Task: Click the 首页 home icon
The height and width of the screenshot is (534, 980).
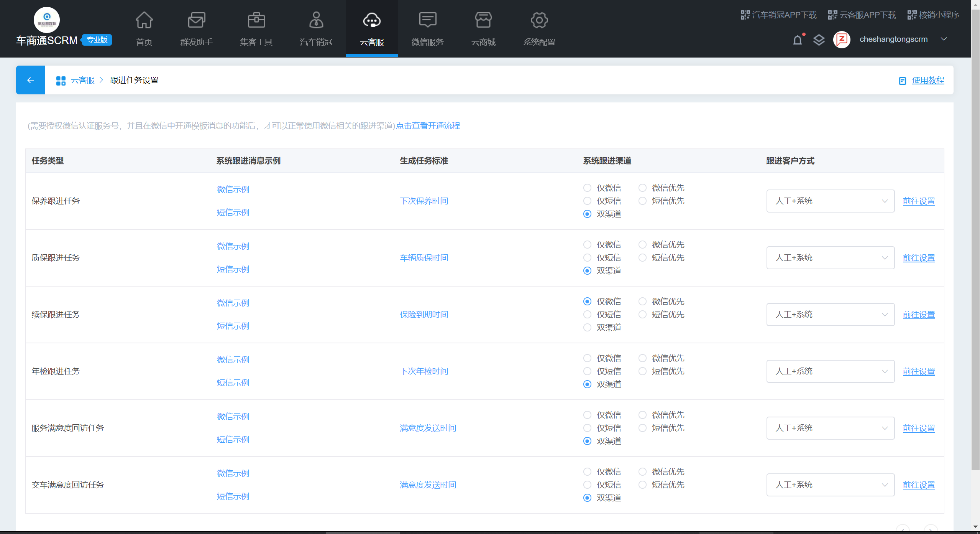Action: pos(144,20)
